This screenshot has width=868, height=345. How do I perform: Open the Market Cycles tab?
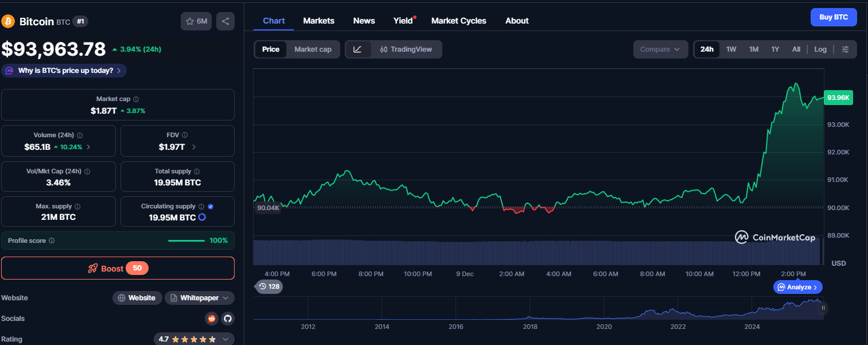click(x=458, y=21)
